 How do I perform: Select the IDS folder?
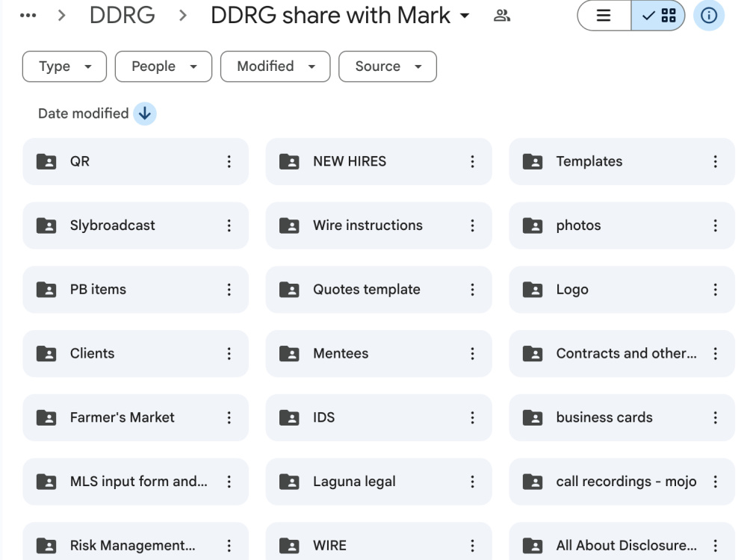point(379,417)
